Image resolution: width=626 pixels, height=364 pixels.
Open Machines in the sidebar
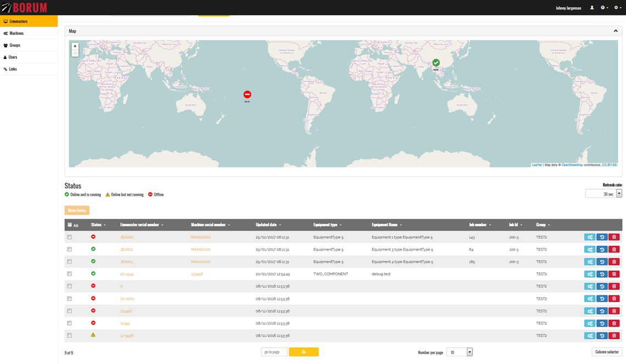[16, 33]
